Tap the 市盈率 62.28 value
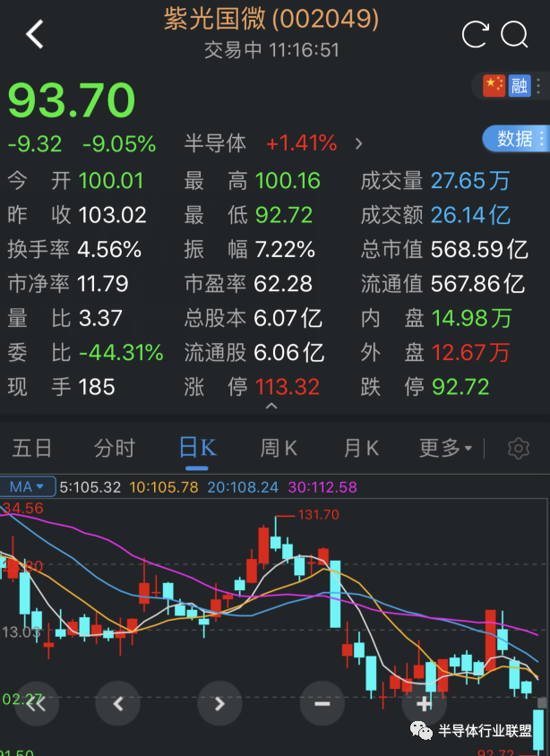The width and height of the screenshot is (550, 756). click(283, 284)
